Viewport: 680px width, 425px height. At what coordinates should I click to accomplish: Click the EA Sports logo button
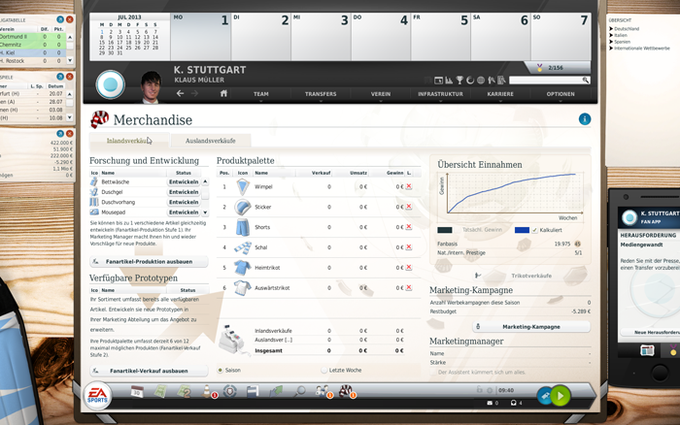coord(98,396)
